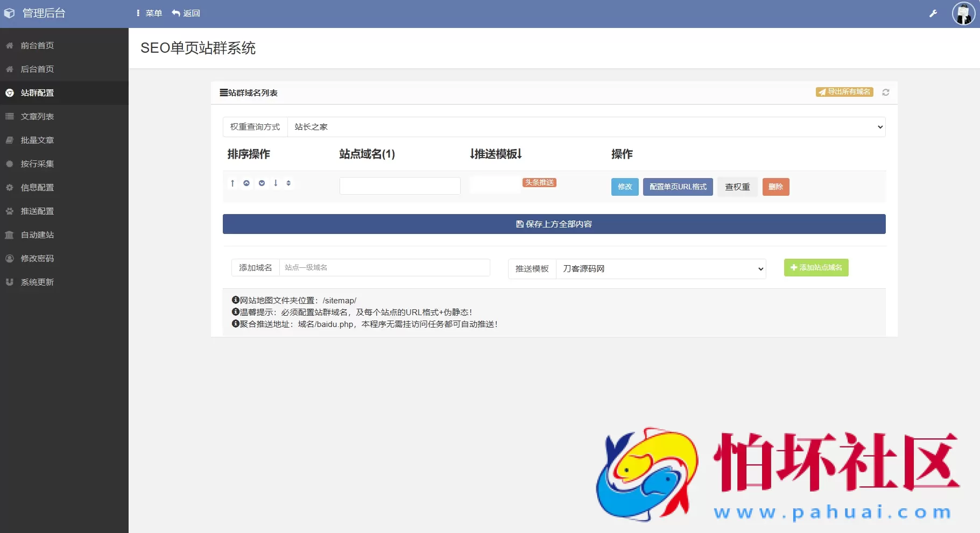Click the refresh icon beside 导出所有域名
This screenshot has height=533, width=980.
[886, 92]
